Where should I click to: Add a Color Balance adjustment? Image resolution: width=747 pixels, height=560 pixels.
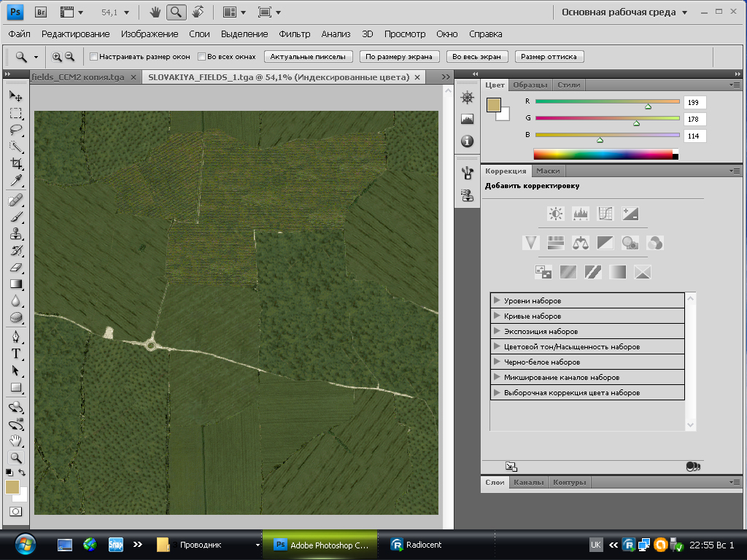580,243
